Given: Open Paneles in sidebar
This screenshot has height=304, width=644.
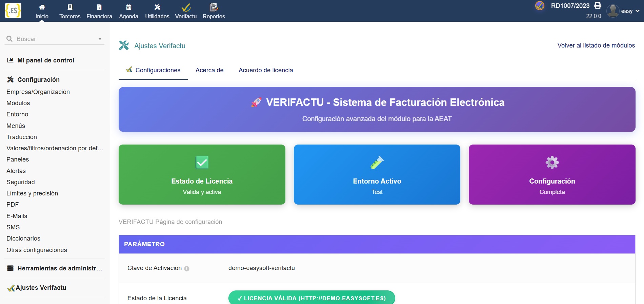Looking at the screenshot, I should pos(18,159).
